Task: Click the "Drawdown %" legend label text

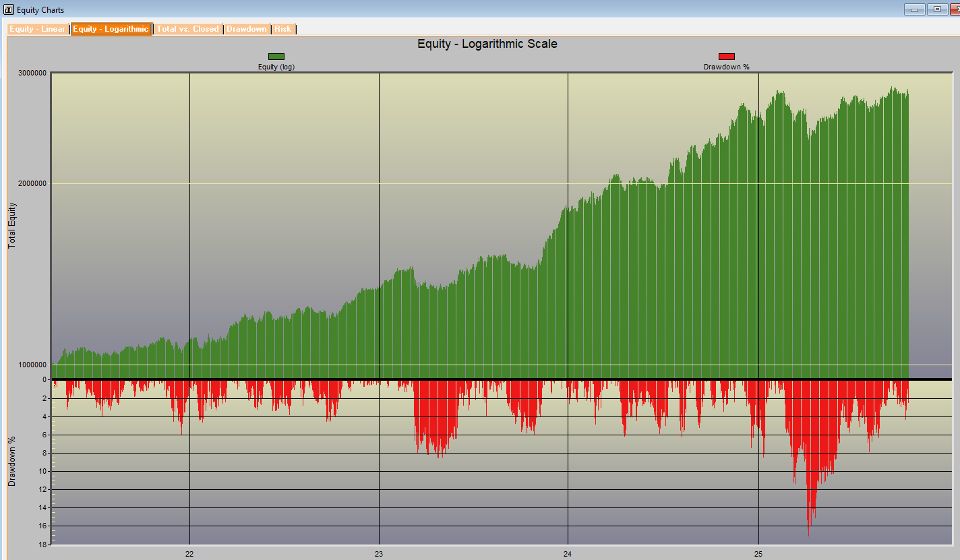Action: pos(726,67)
